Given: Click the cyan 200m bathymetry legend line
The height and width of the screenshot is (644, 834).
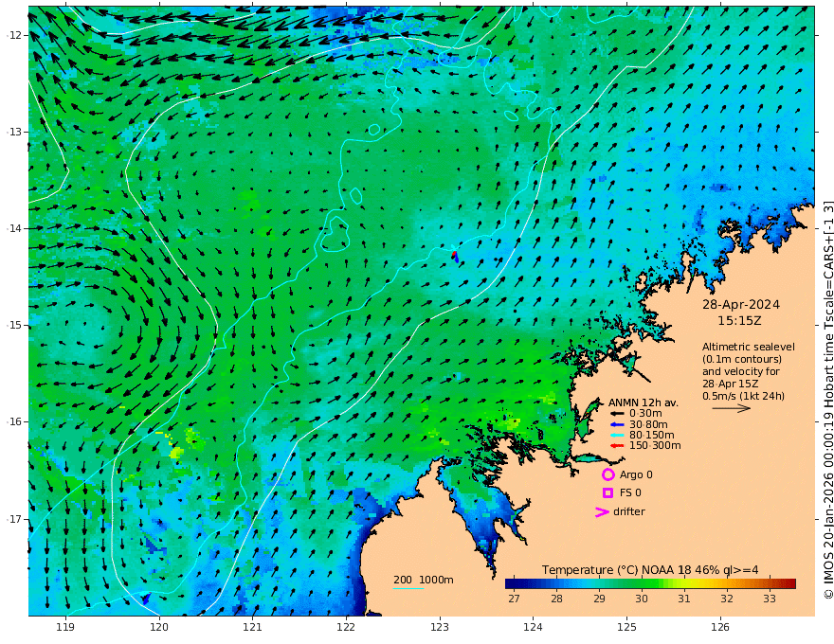Looking at the screenshot, I should [x=408, y=588].
